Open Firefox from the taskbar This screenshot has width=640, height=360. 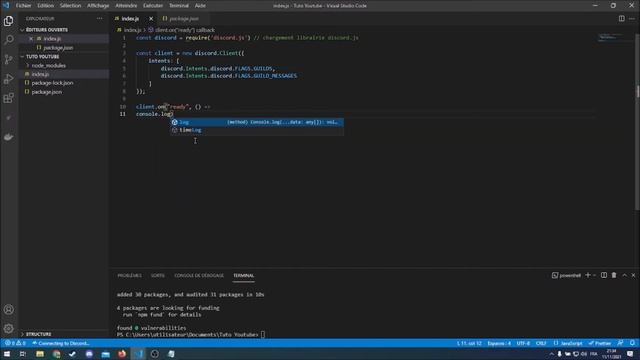[x=122, y=354]
